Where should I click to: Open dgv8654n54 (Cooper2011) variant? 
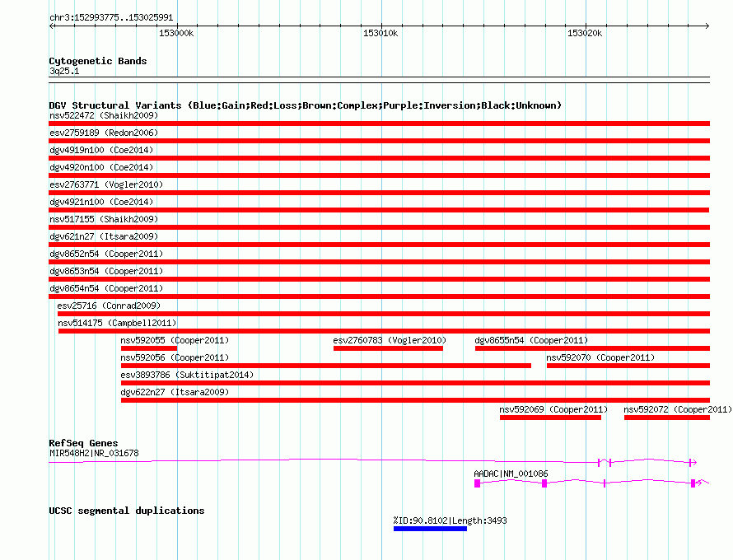point(106,288)
